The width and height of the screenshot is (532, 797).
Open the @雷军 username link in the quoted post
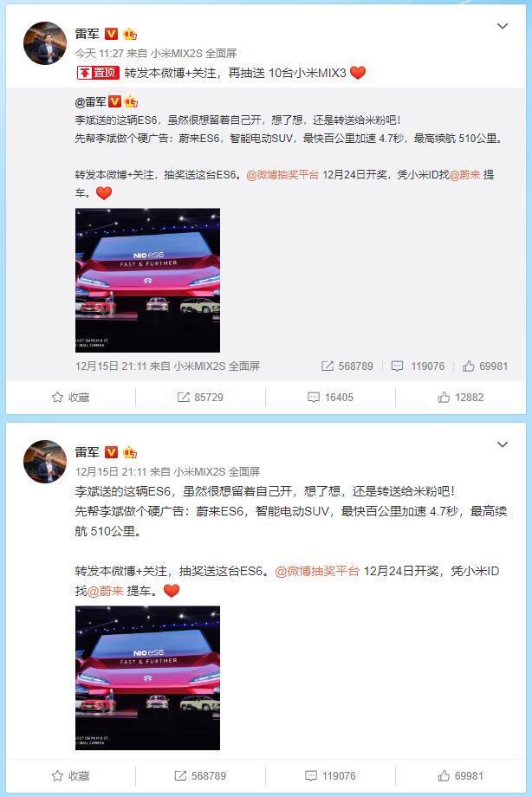pyautogui.click(x=90, y=101)
